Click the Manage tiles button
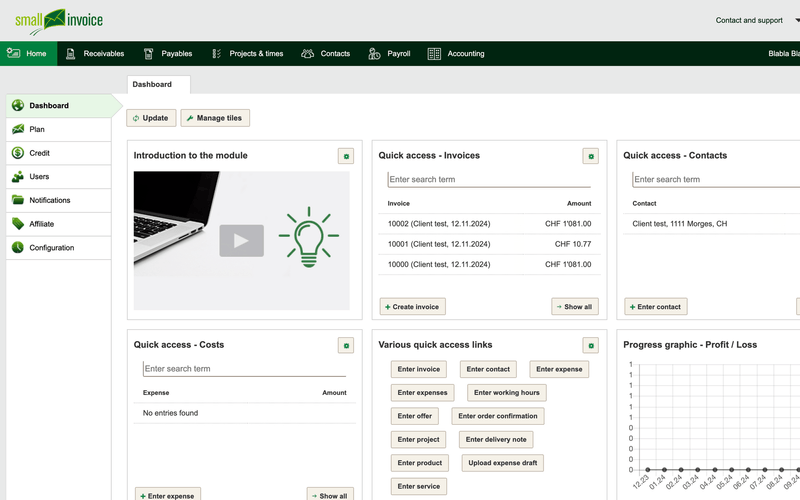The width and height of the screenshot is (800, 500). point(214,118)
